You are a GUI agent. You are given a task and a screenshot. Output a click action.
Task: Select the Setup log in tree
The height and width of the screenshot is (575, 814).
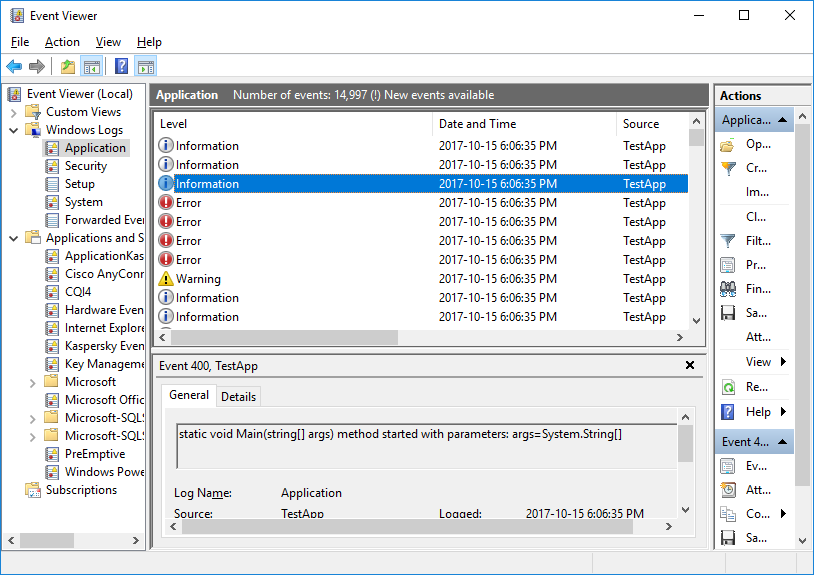click(79, 184)
